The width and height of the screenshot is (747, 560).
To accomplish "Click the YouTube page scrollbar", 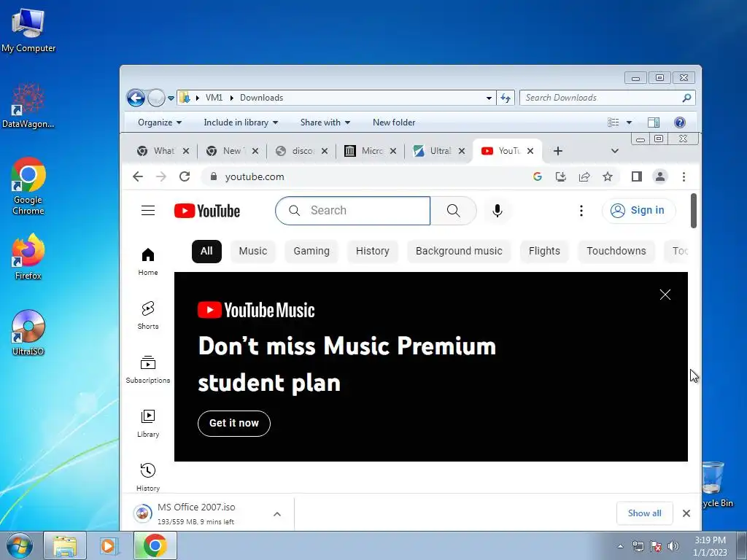I will pos(693,211).
